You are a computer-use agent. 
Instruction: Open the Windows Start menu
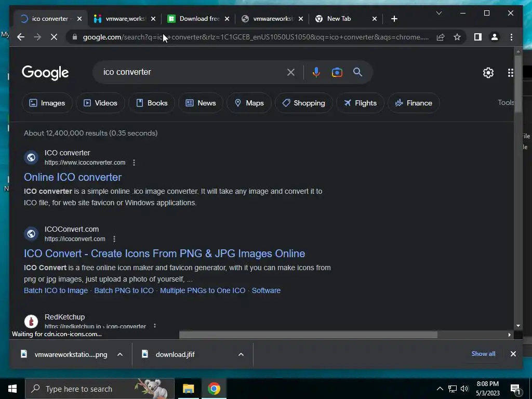[12, 389]
